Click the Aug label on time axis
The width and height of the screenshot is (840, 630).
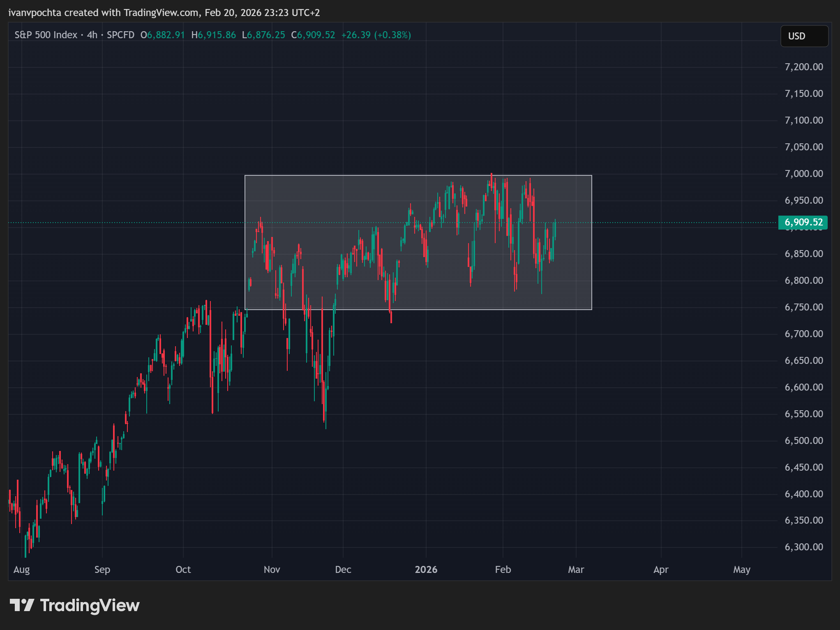[x=21, y=570]
